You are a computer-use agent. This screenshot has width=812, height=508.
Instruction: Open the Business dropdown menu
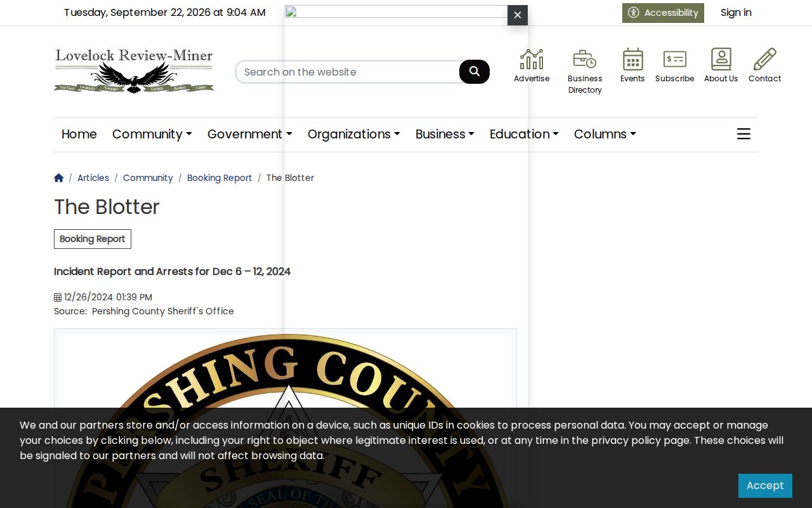click(445, 134)
